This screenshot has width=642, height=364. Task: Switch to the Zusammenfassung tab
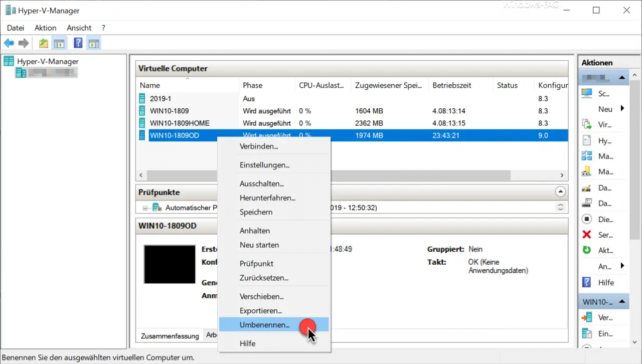click(x=170, y=336)
